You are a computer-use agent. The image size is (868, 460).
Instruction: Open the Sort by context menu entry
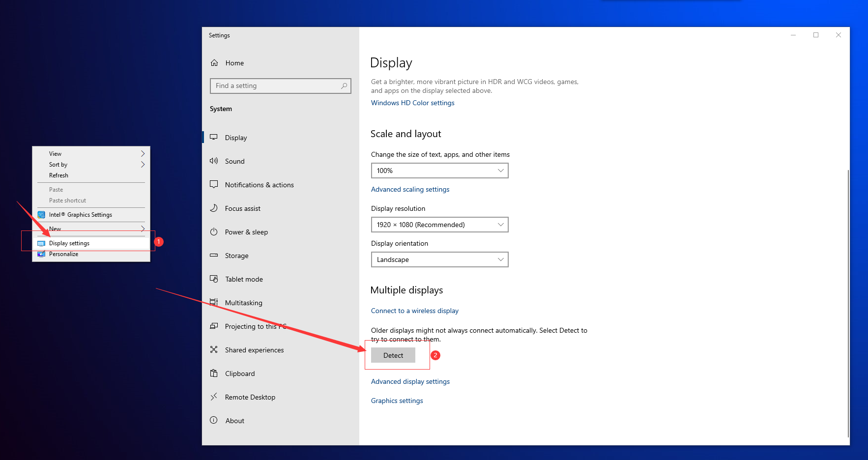point(91,165)
